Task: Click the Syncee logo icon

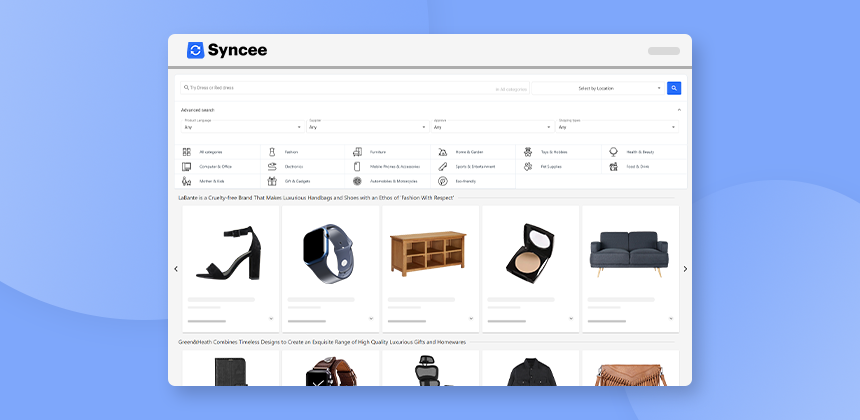Action: (x=195, y=50)
